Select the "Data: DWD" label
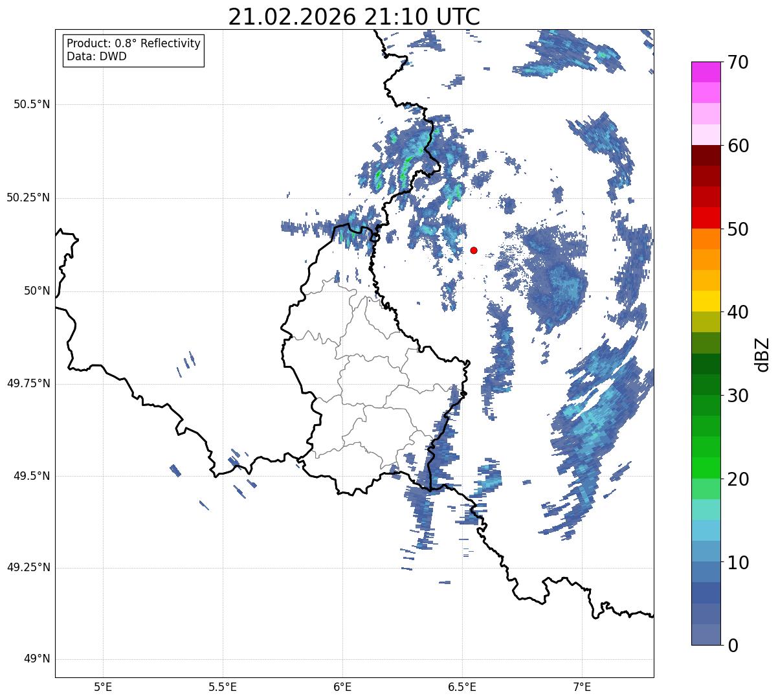 pyautogui.click(x=96, y=56)
